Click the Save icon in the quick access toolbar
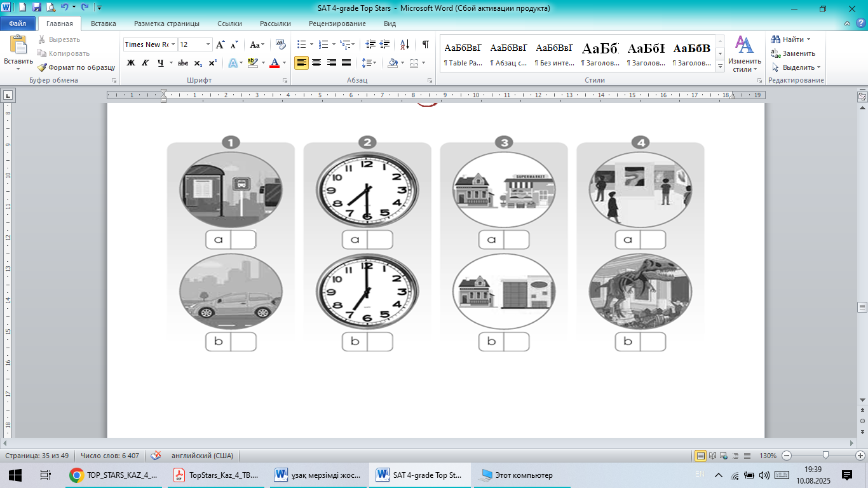Image resolution: width=868 pixels, height=488 pixels. (36, 8)
